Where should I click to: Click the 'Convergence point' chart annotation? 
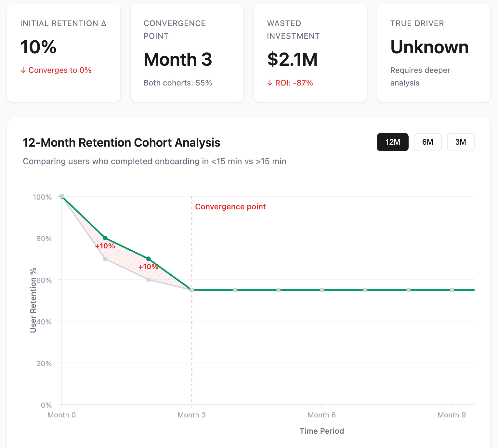click(230, 207)
